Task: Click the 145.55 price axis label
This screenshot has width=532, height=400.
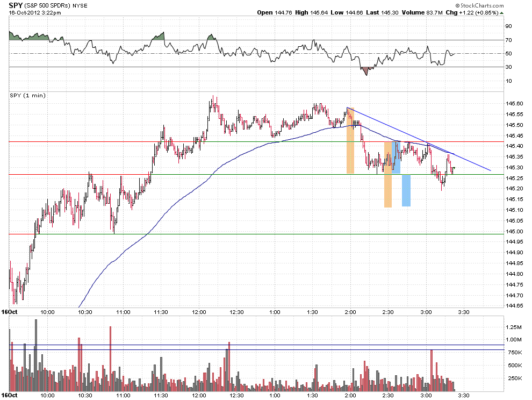Action: tap(514, 115)
